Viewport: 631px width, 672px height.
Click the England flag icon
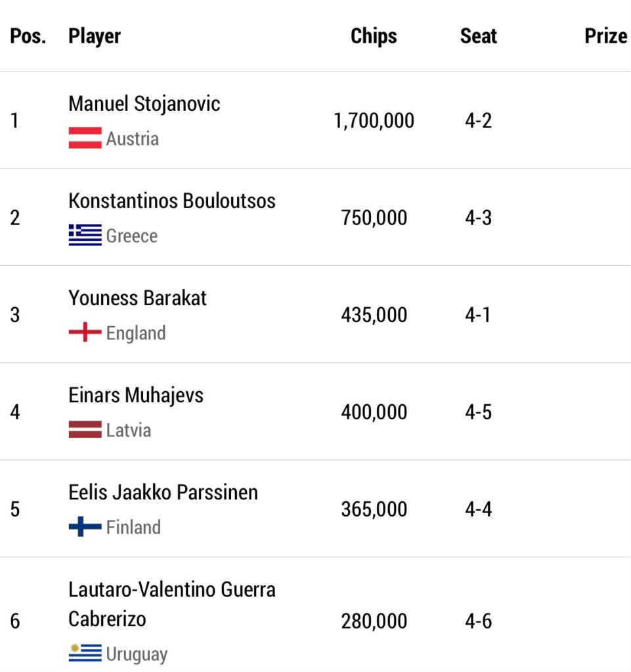(85, 332)
